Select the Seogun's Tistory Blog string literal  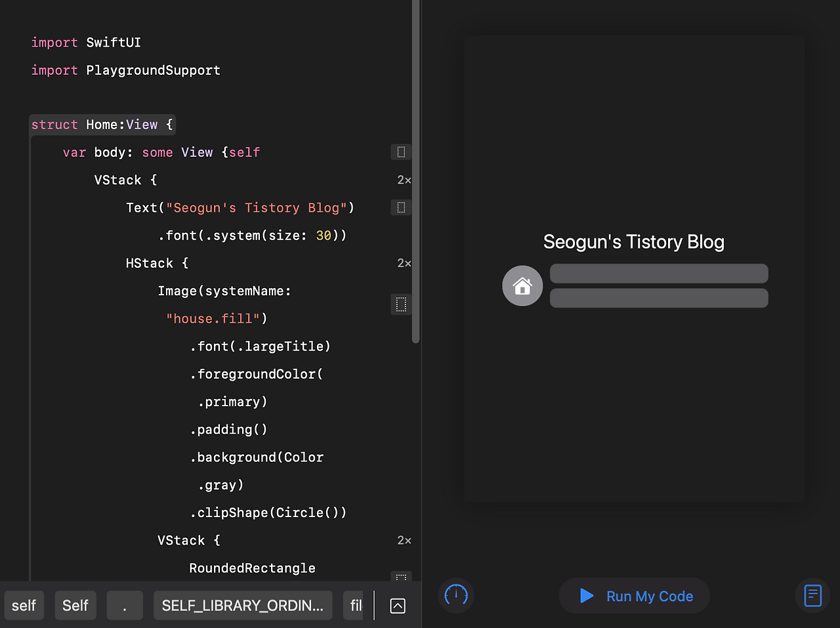pos(257,207)
